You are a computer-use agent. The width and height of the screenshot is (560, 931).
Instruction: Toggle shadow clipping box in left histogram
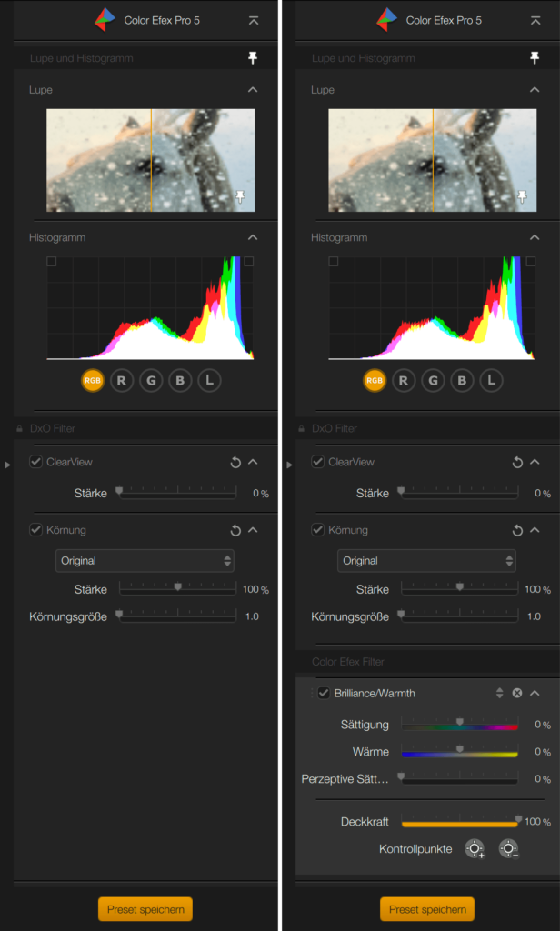pyautogui.click(x=52, y=261)
